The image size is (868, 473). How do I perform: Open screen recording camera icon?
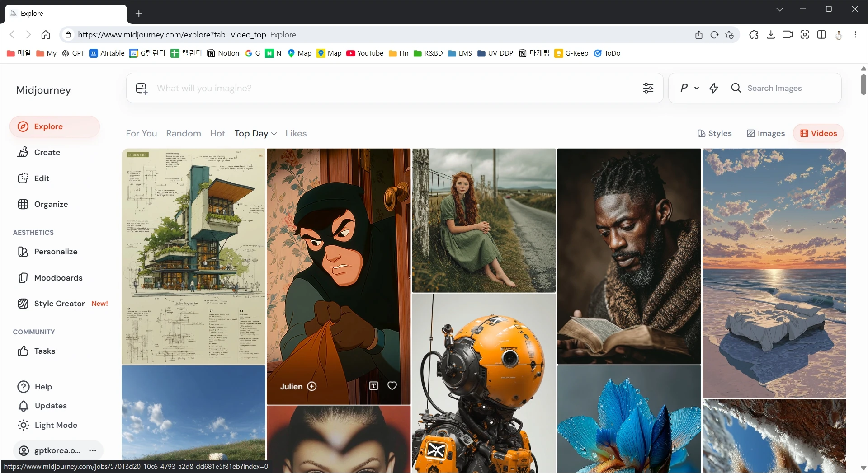(x=788, y=35)
